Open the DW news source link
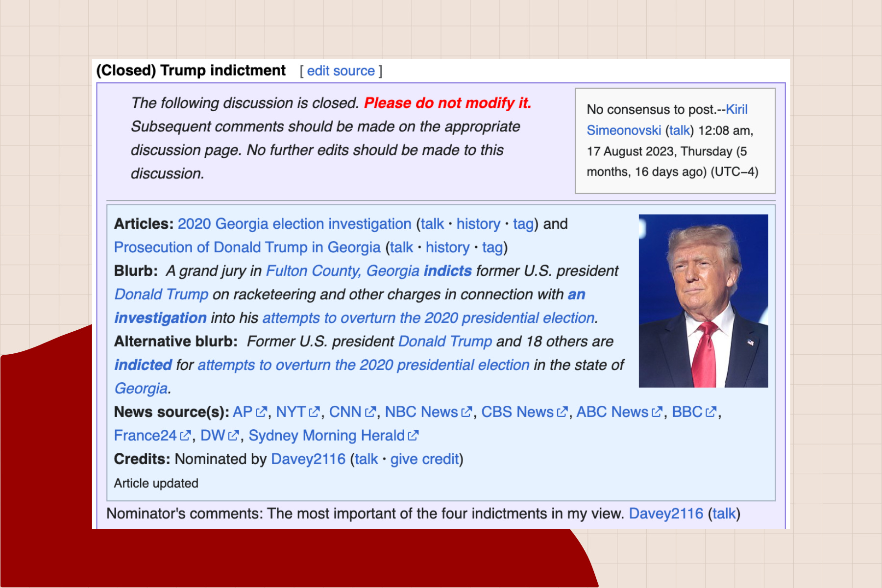 coord(213,436)
